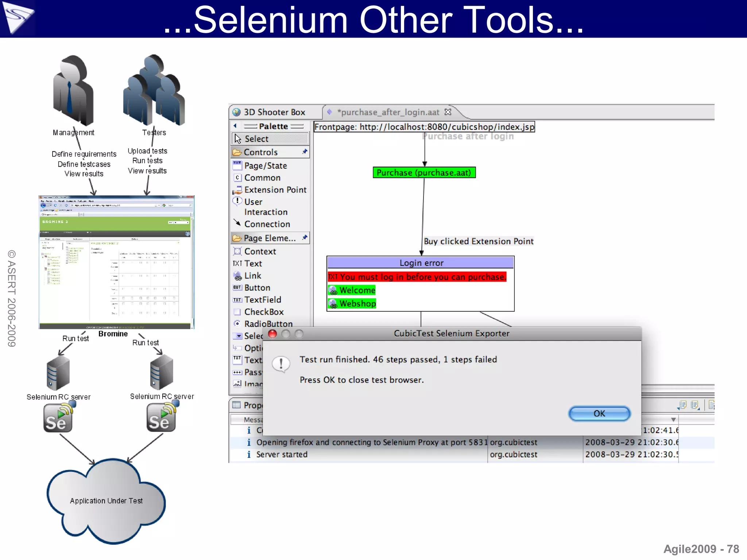
Task: Collapse the Palette with left arrow
Action: click(235, 126)
